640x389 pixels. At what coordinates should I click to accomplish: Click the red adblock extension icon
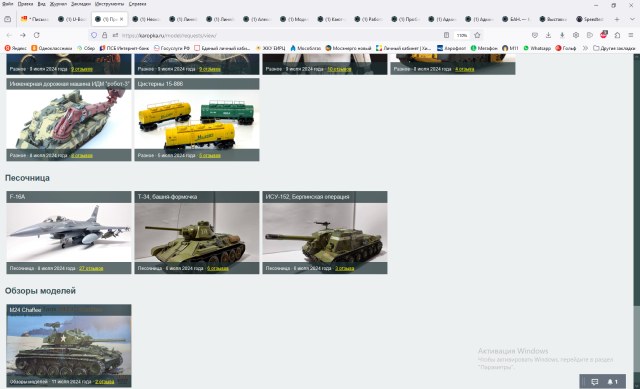pos(604,35)
